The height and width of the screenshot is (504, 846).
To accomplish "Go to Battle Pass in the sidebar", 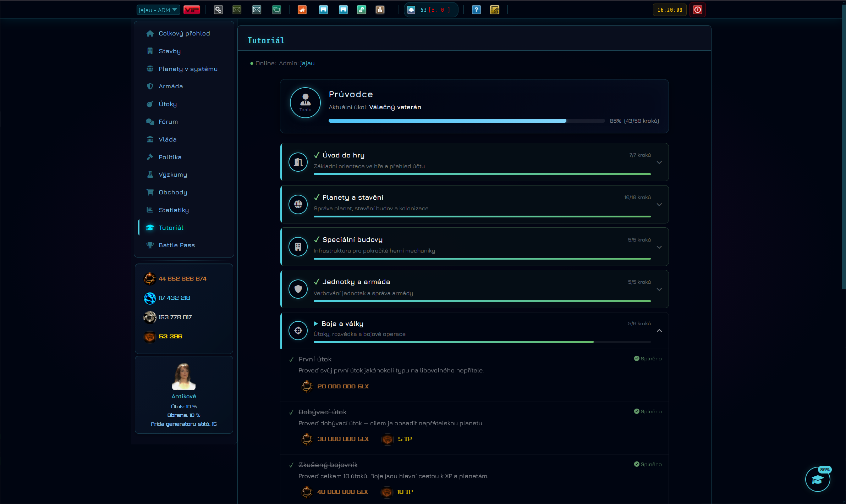I will pos(177,245).
